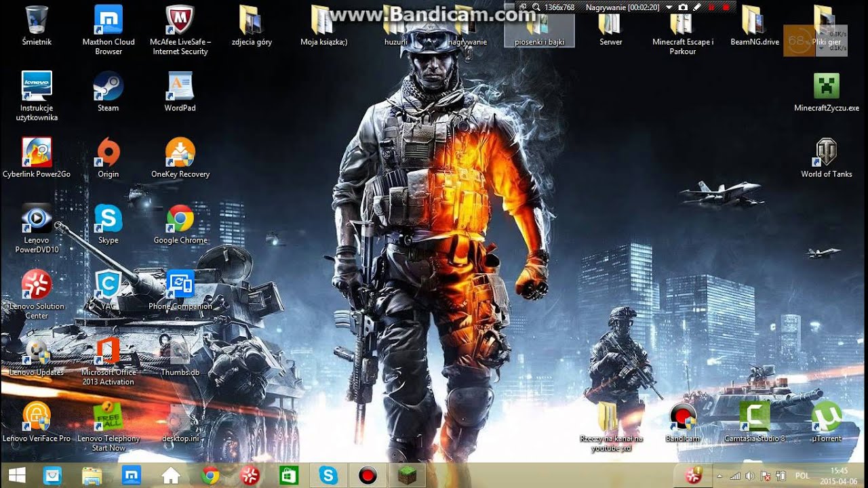This screenshot has height=488, width=868.
Task: Launch Cyberlink Power2Go
Action: (37, 158)
